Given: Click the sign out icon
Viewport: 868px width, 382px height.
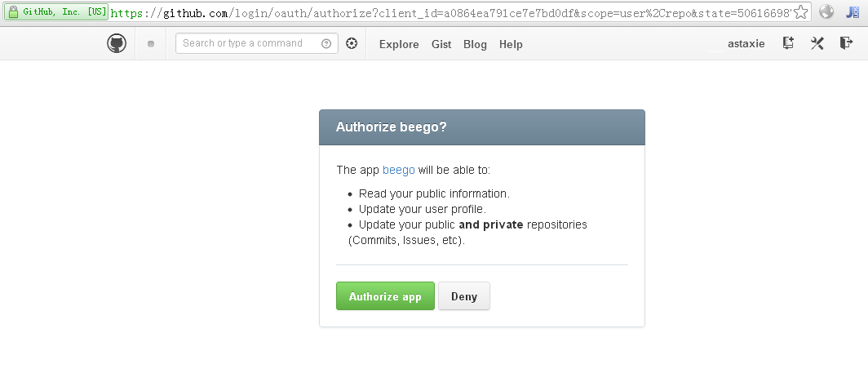Looking at the screenshot, I should pos(846,43).
